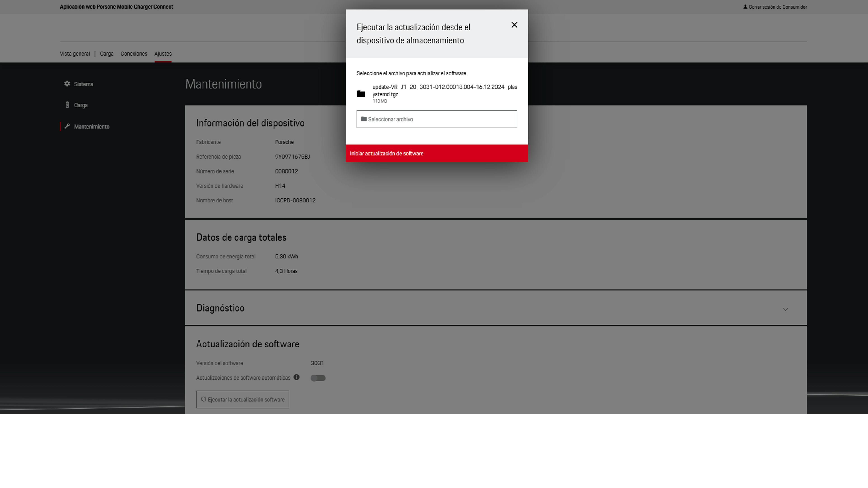Select the 5.30 kWh energy value

[286, 257]
